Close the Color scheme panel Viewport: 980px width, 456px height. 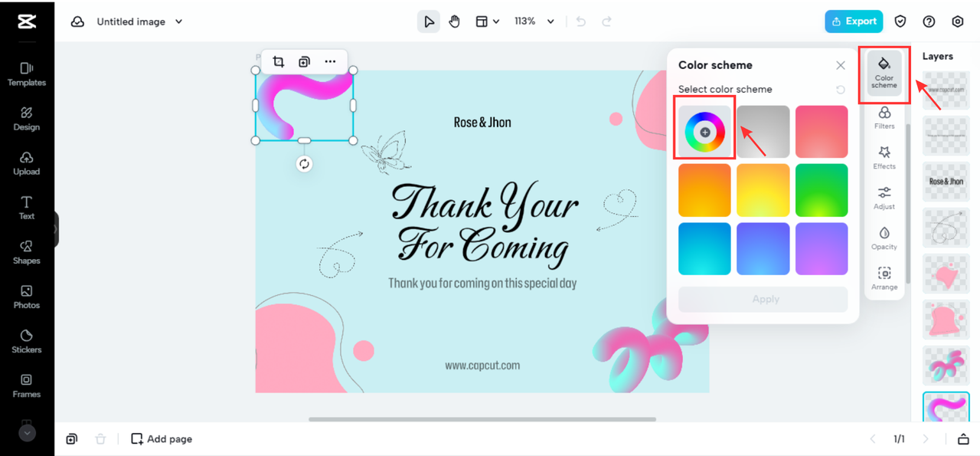[x=841, y=65]
